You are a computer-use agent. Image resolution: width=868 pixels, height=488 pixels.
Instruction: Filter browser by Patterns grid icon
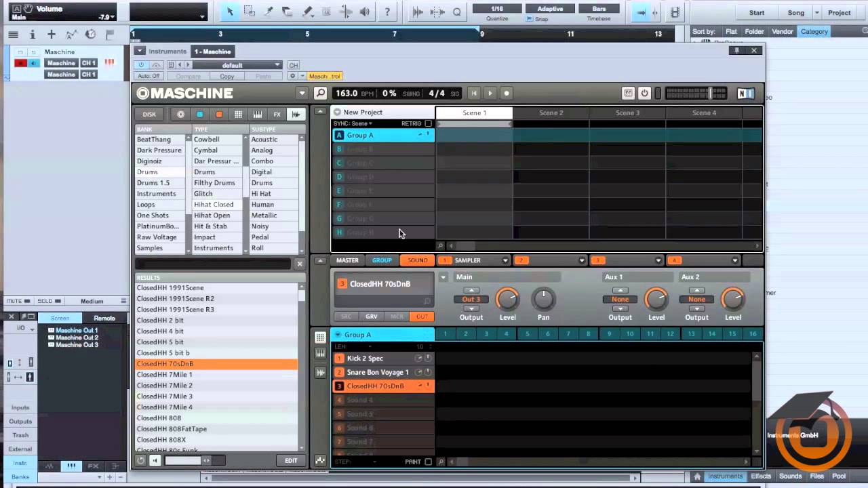click(x=238, y=115)
